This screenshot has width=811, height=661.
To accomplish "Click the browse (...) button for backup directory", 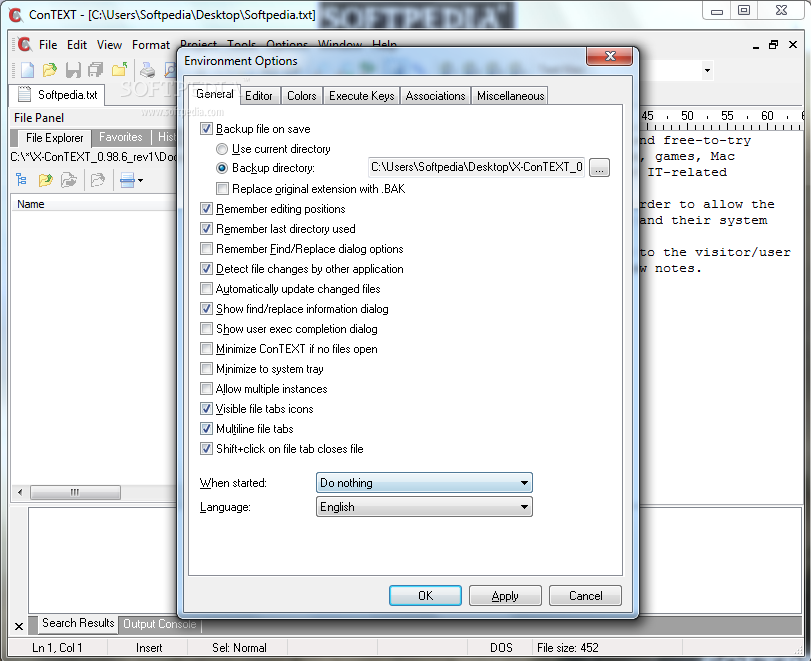I will click(x=599, y=168).
